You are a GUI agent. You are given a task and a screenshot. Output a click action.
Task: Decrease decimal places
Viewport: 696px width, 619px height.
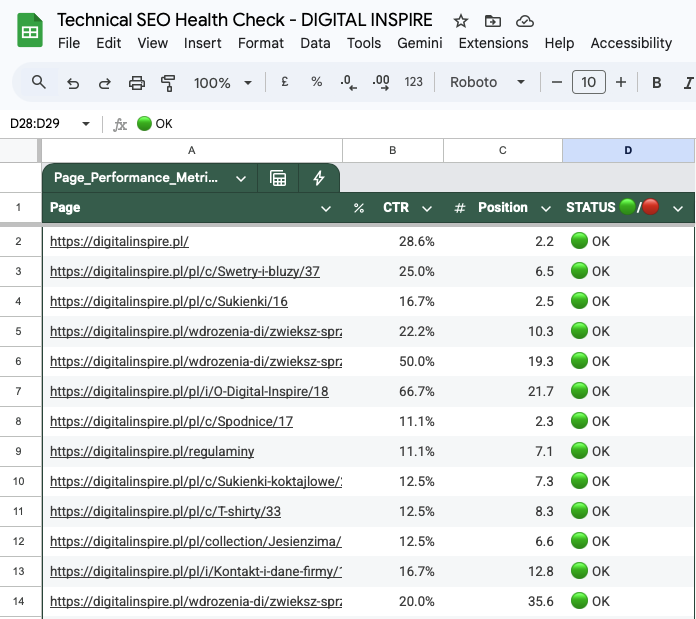pyautogui.click(x=348, y=83)
